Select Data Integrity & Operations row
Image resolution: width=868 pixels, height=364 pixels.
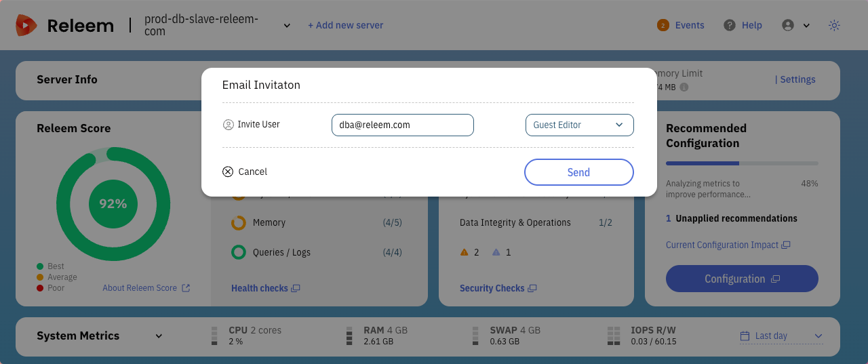click(x=536, y=222)
